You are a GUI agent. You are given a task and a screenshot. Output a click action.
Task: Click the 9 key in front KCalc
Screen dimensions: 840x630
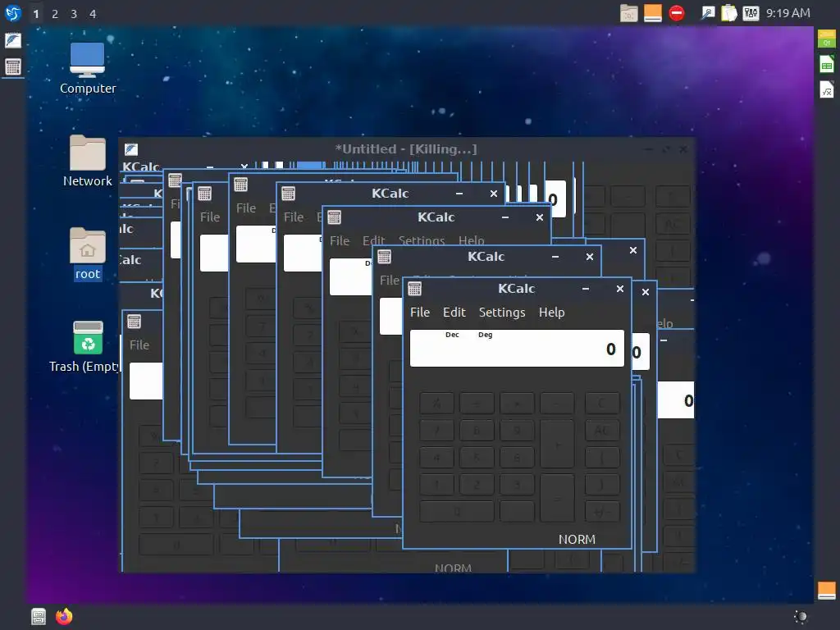point(517,430)
